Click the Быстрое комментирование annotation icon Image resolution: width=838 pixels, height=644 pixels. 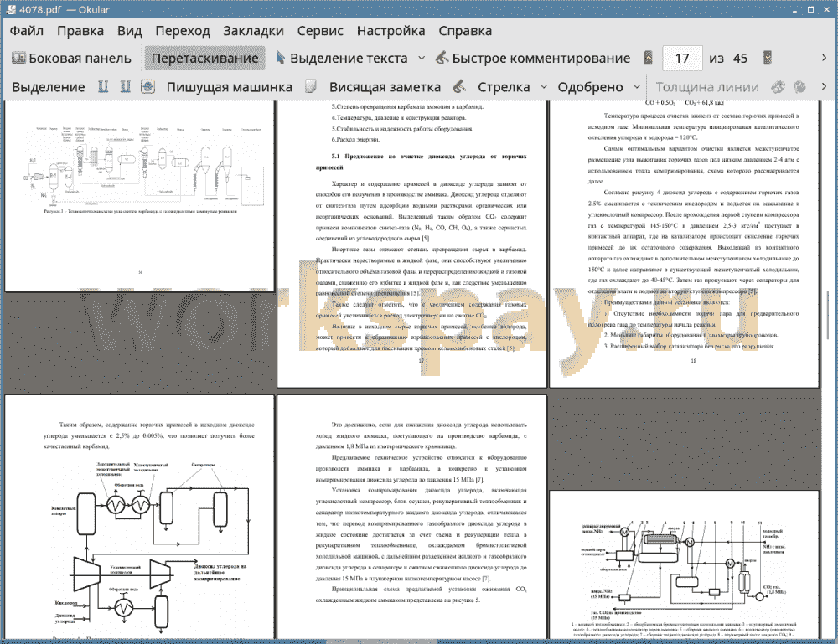point(442,59)
